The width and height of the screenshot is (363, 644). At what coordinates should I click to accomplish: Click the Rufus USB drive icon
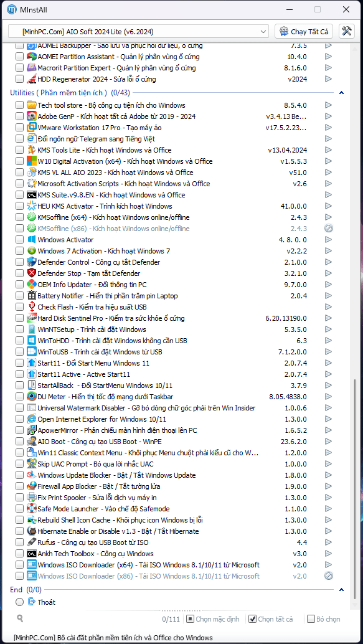(x=32, y=542)
